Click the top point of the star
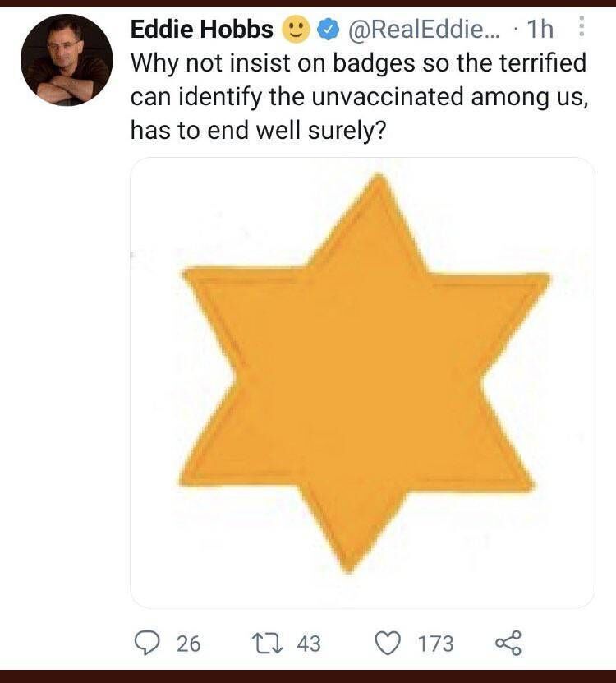This screenshot has height=683, width=616. tap(378, 182)
